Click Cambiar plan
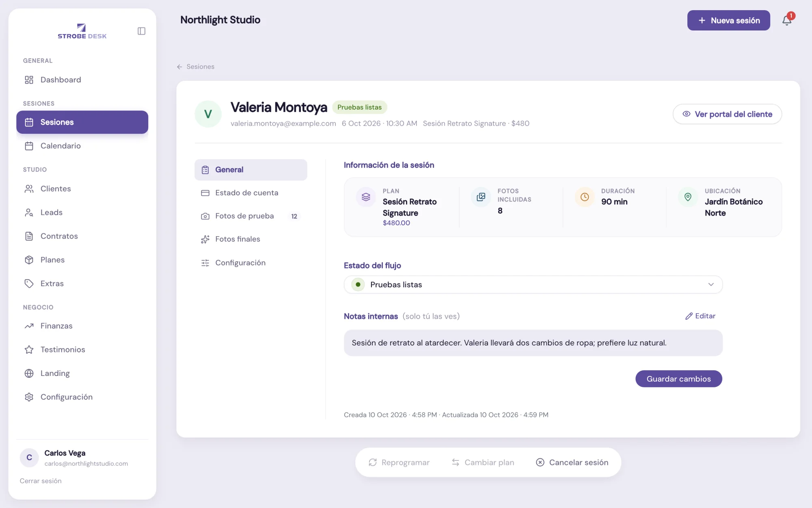 pyautogui.click(x=483, y=462)
